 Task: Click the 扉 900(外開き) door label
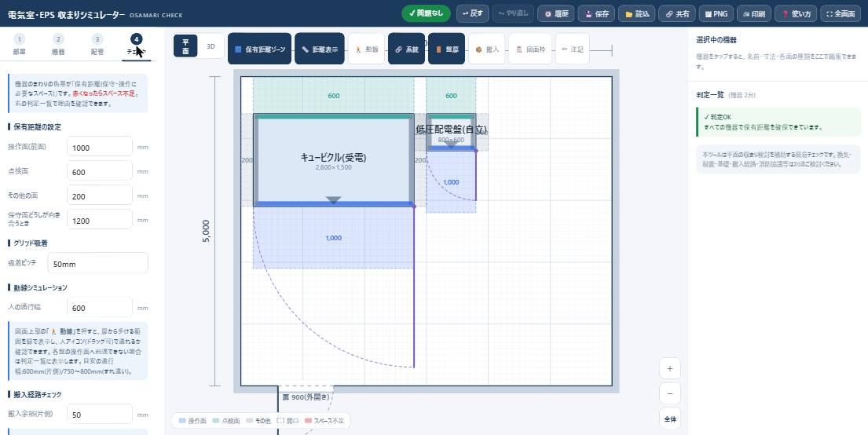coord(306,397)
